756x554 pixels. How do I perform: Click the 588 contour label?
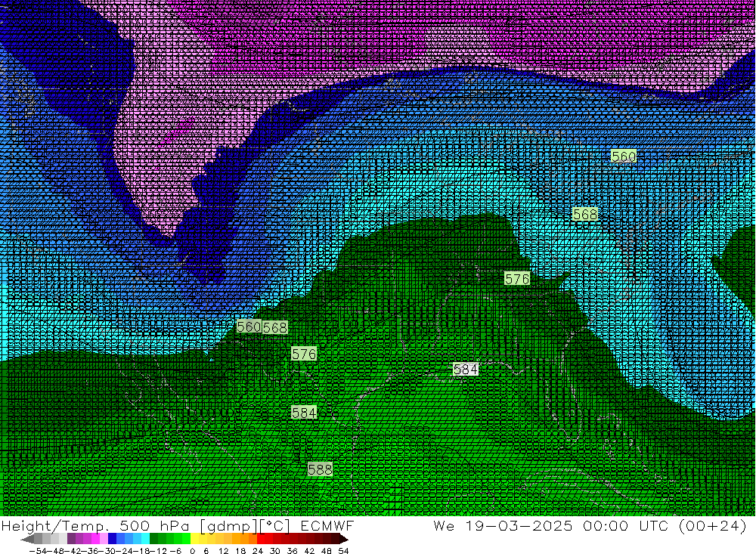click(x=320, y=469)
